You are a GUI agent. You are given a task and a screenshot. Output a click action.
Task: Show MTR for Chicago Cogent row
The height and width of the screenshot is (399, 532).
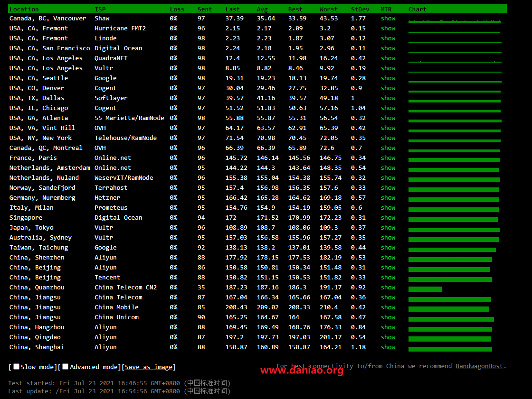[388, 108]
